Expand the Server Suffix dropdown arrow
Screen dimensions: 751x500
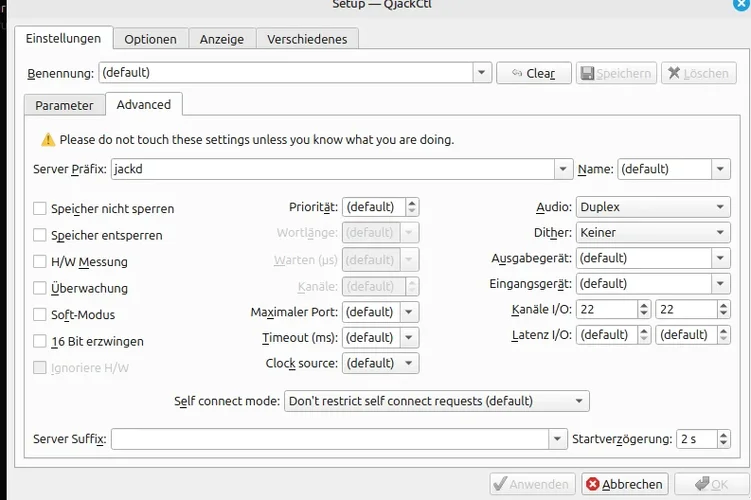point(557,439)
